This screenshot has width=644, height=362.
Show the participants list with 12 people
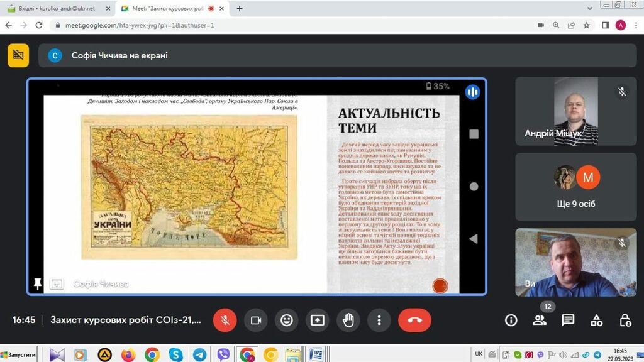pos(540,321)
